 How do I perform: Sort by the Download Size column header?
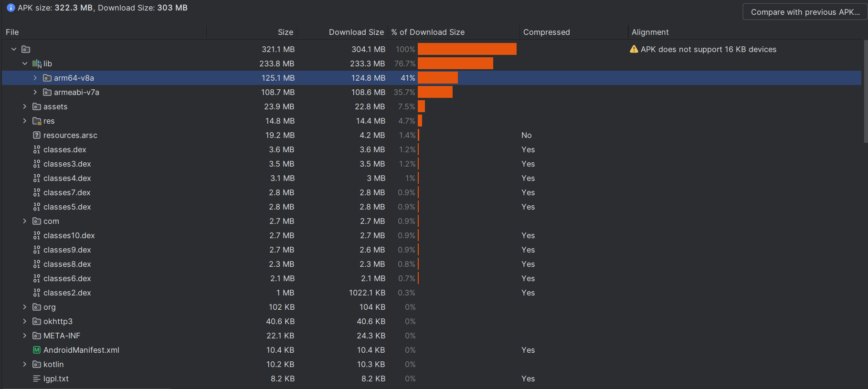pos(343,32)
